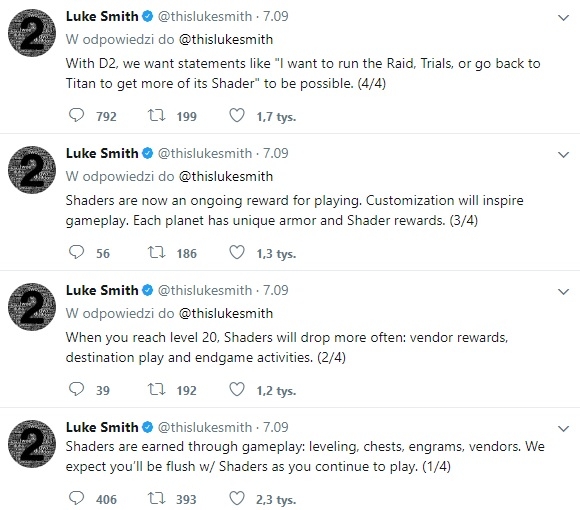The width and height of the screenshot is (580, 510).
Task: Like the (2/4) tweet showing 1,2 tys.
Action: (237, 389)
